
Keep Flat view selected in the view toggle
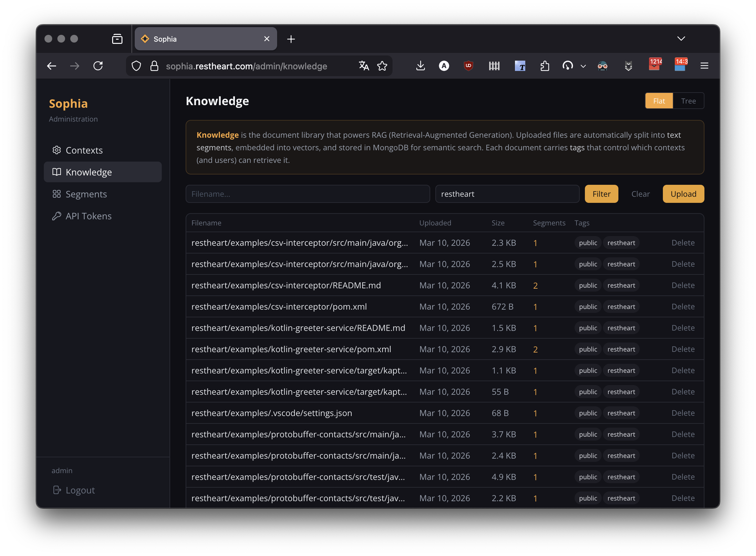[x=659, y=101]
